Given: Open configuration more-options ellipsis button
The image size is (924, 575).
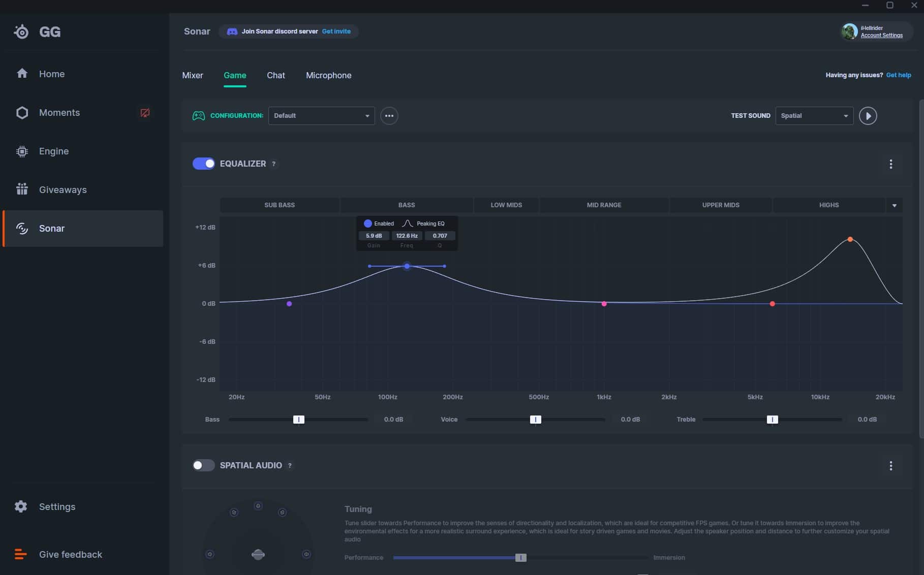Looking at the screenshot, I should 389,116.
